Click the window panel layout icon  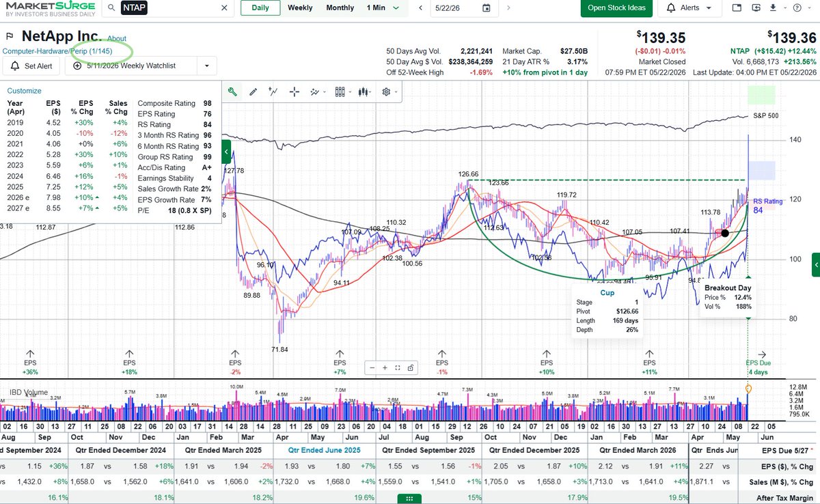(x=737, y=8)
